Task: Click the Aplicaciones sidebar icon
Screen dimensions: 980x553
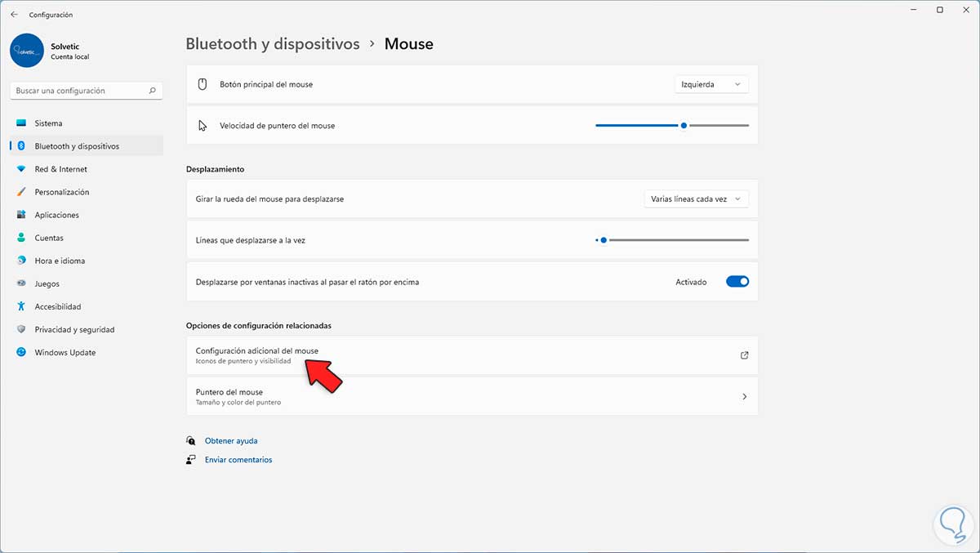Action: (21, 215)
